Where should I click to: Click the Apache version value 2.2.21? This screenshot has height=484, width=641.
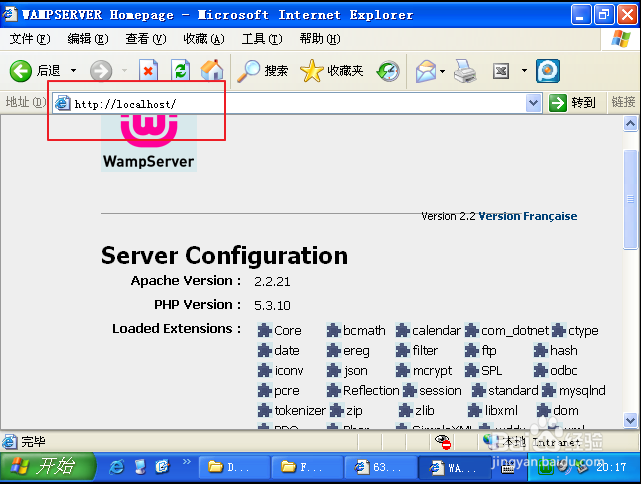tap(272, 282)
